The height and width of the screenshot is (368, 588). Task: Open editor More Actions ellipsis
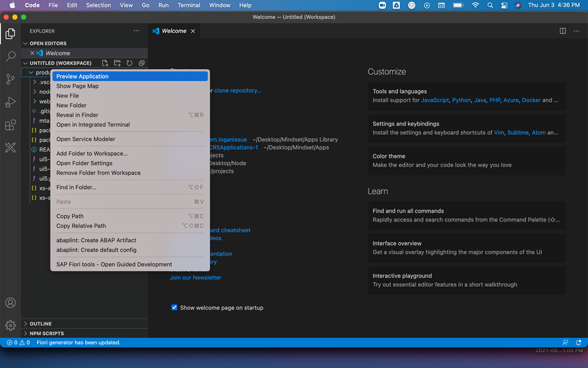(x=576, y=31)
